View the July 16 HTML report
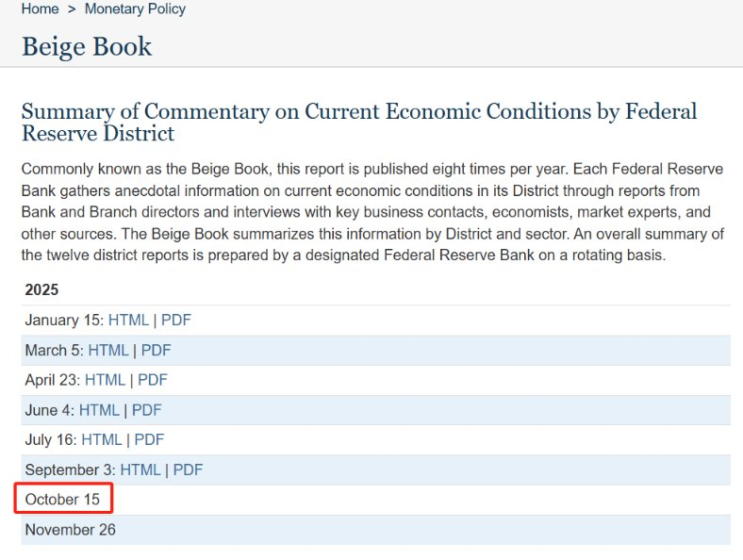 [x=102, y=439]
